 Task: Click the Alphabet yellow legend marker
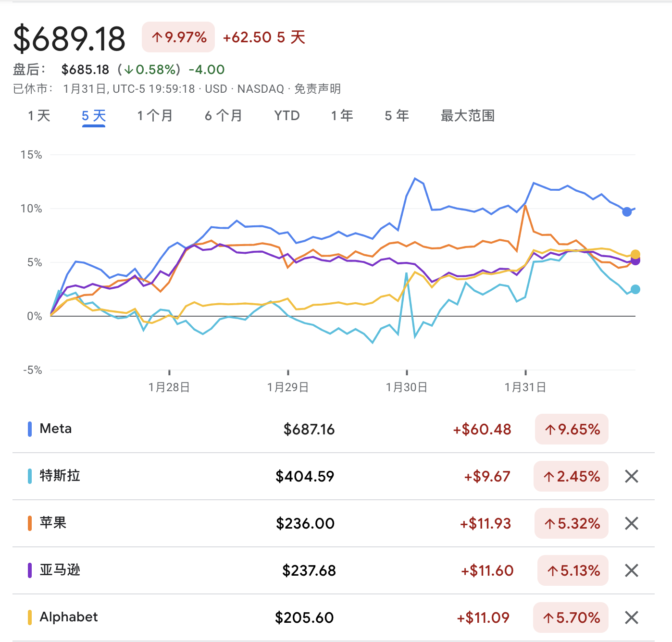point(30,617)
